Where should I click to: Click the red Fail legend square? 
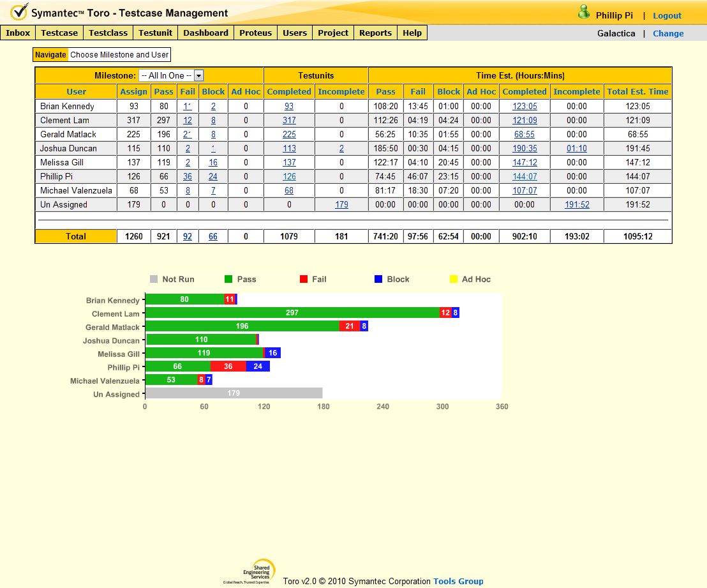[x=304, y=279]
